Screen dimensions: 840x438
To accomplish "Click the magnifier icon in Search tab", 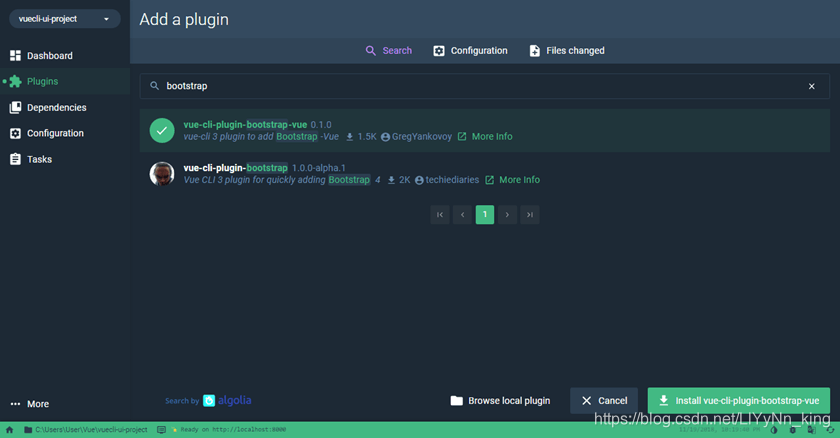I will 371,51.
